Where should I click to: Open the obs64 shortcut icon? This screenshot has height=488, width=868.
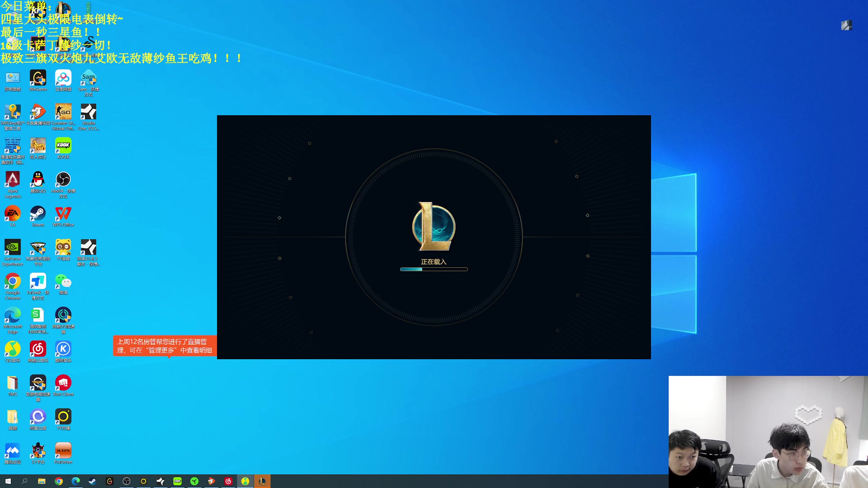coord(63,185)
